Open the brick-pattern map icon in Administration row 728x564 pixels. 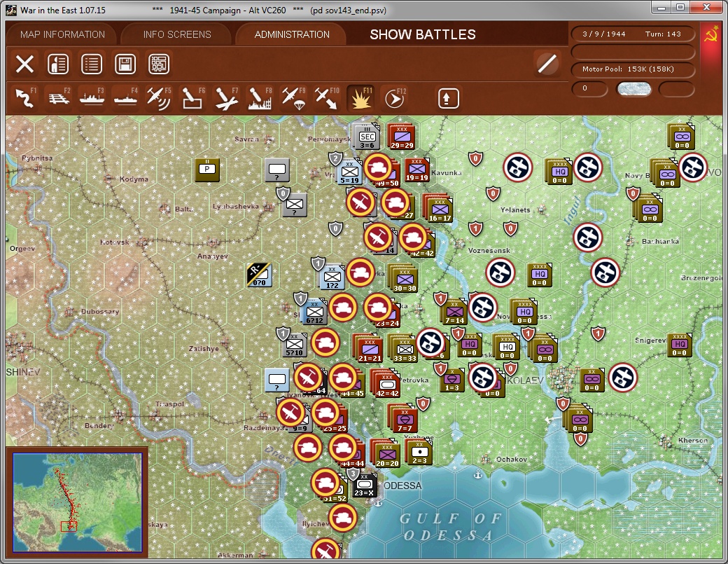point(159,64)
